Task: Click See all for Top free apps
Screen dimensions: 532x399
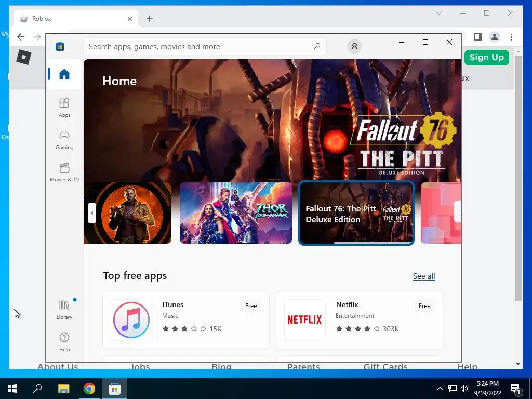Action: (424, 276)
